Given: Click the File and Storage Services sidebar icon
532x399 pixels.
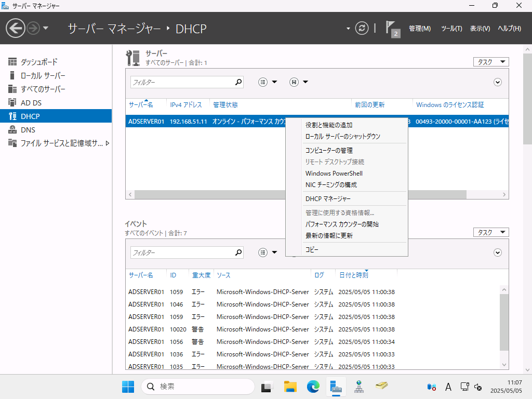Looking at the screenshot, I should 12,143.
